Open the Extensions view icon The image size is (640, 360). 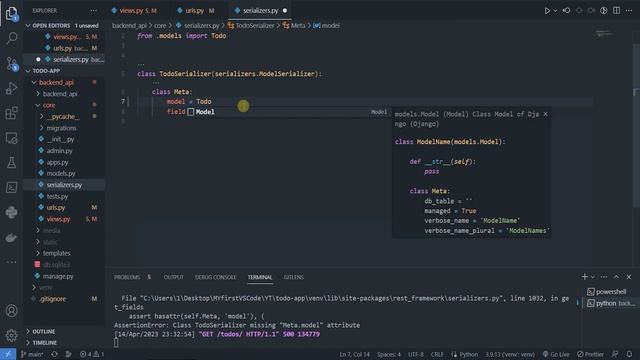point(11,113)
